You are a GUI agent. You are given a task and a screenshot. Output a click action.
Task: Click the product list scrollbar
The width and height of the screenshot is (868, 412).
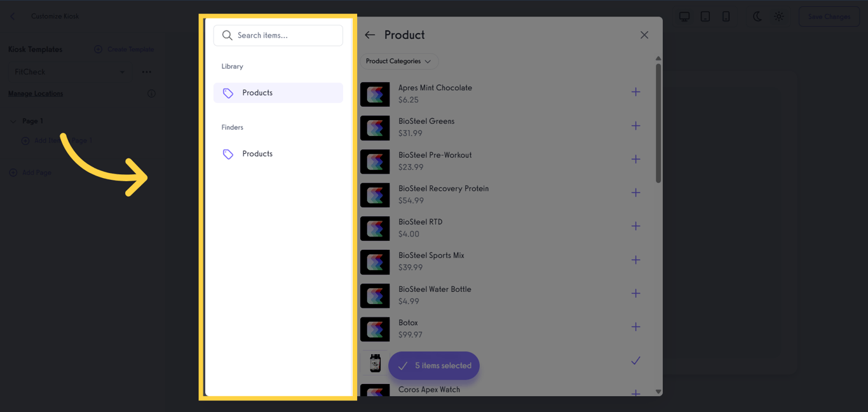coord(658,123)
